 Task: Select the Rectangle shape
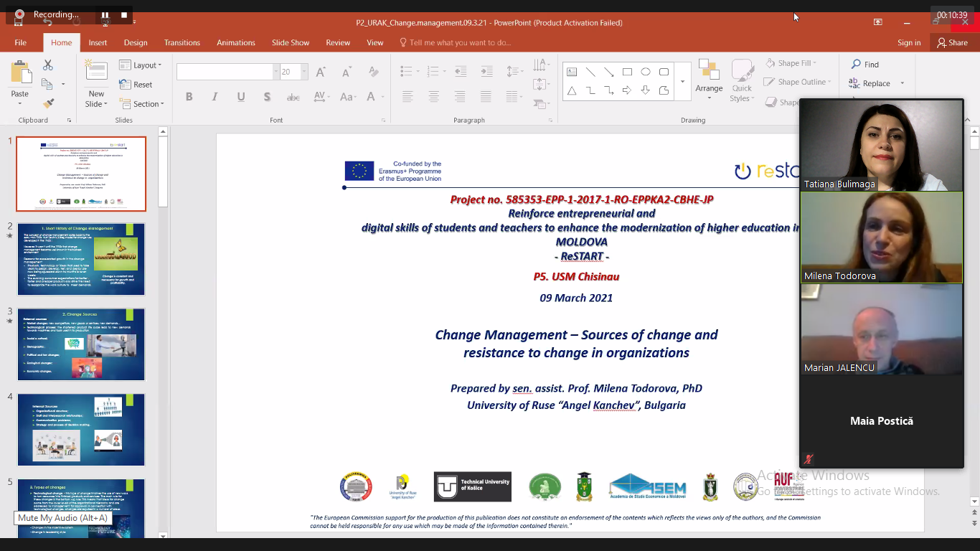click(x=627, y=72)
